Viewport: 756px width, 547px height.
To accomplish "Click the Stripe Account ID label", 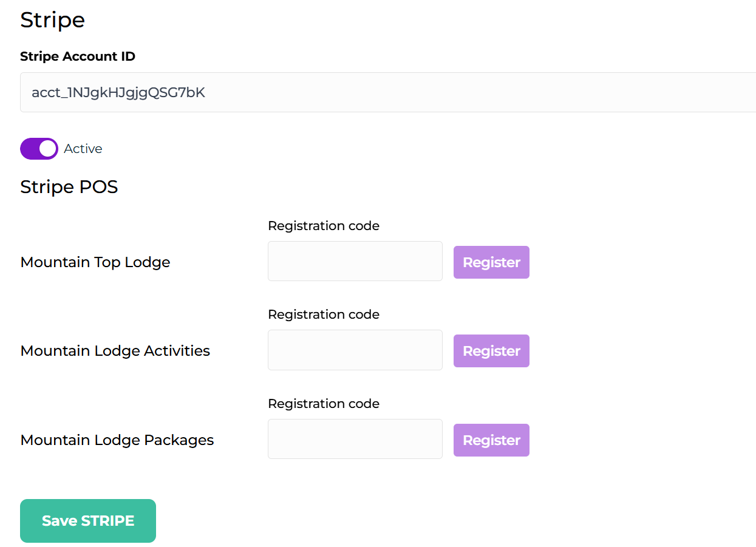I will point(78,56).
